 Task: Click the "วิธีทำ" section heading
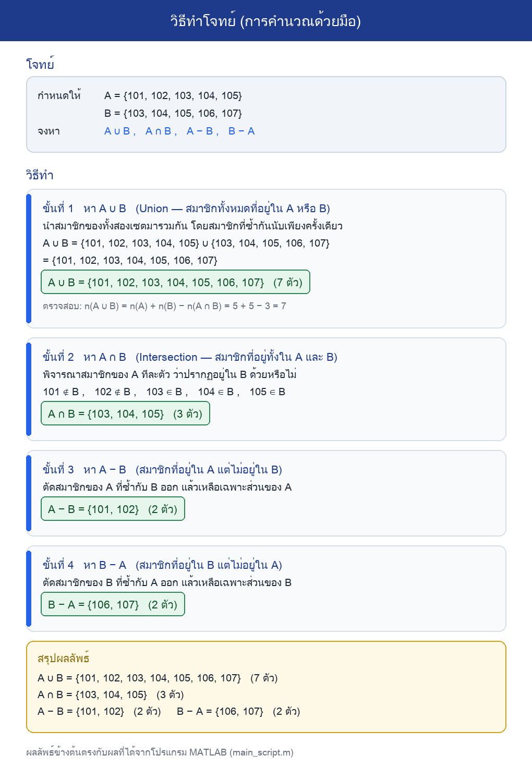pyautogui.click(x=40, y=175)
